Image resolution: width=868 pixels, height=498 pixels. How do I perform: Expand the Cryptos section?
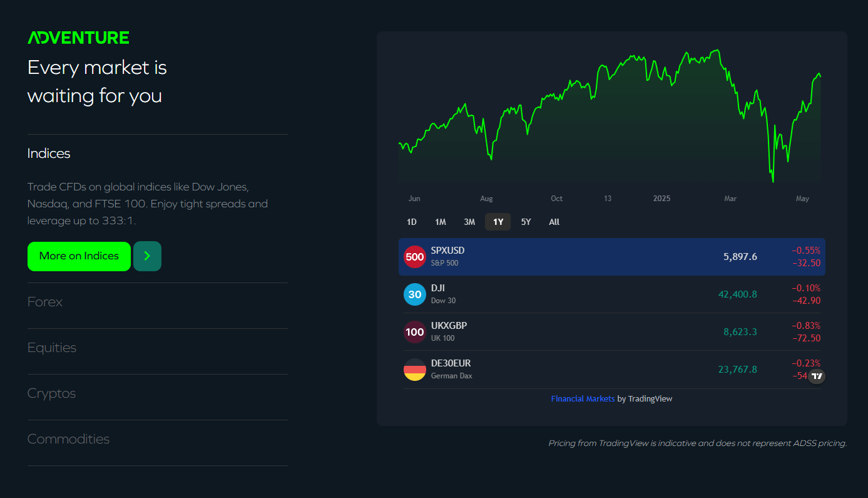coord(158,393)
